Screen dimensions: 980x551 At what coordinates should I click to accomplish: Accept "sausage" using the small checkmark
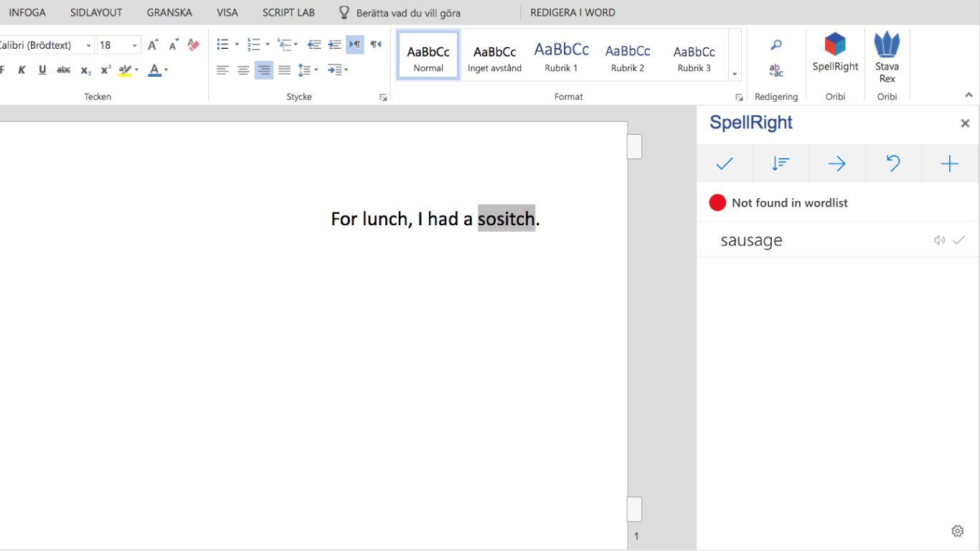pyautogui.click(x=958, y=240)
